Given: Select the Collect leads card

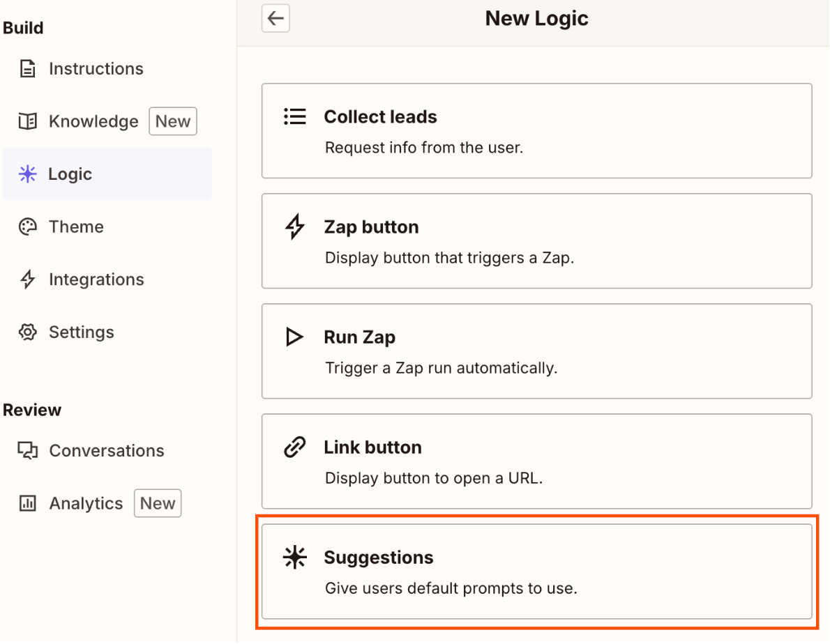Looking at the screenshot, I should 536,131.
